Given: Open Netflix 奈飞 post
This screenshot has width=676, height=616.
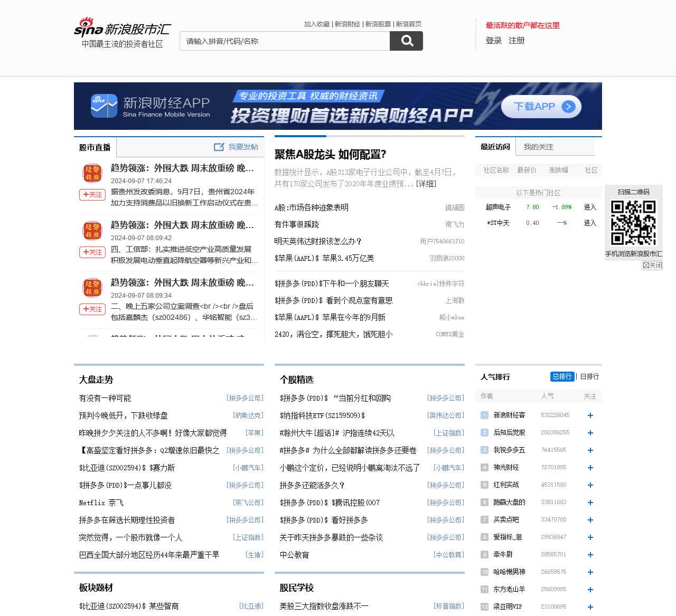Looking at the screenshot, I should tap(101, 503).
